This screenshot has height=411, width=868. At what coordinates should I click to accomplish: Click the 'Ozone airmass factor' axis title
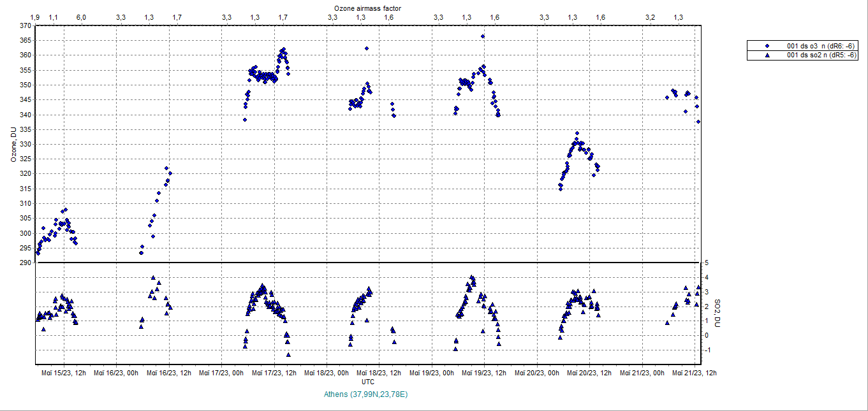coord(368,8)
